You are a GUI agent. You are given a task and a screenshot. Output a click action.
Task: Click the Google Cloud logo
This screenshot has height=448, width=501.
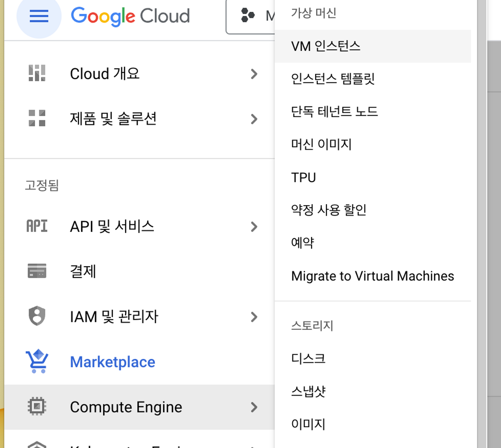click(130, 16)
